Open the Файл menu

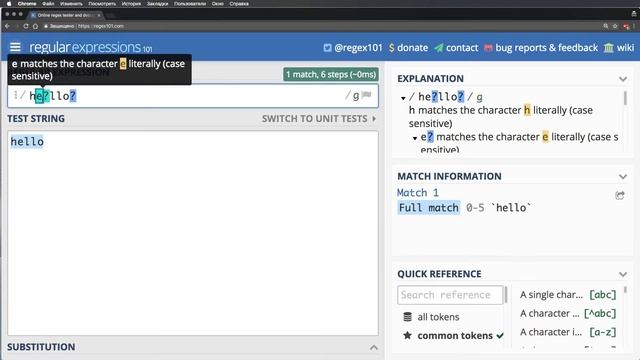[x=48, y=4]
